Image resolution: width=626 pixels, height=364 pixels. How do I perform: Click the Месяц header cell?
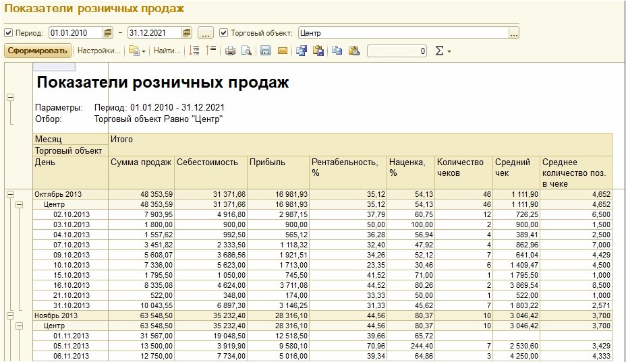(71, 139)
